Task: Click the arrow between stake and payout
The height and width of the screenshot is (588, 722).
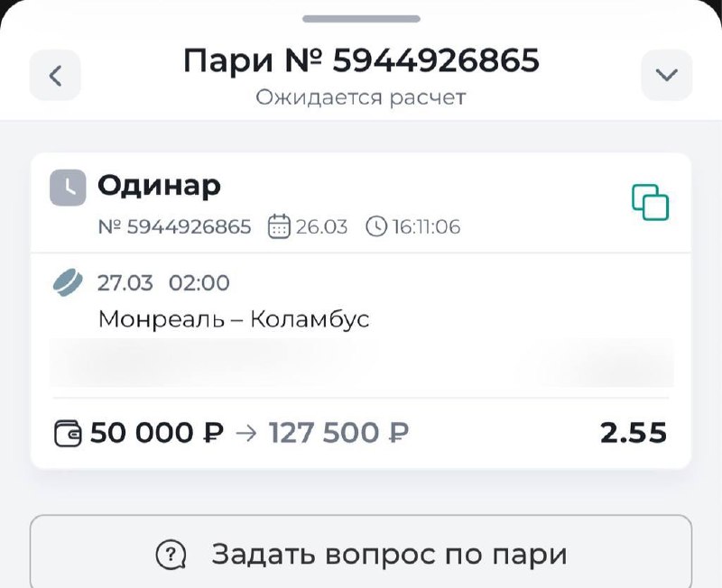Action: [245, 434]
